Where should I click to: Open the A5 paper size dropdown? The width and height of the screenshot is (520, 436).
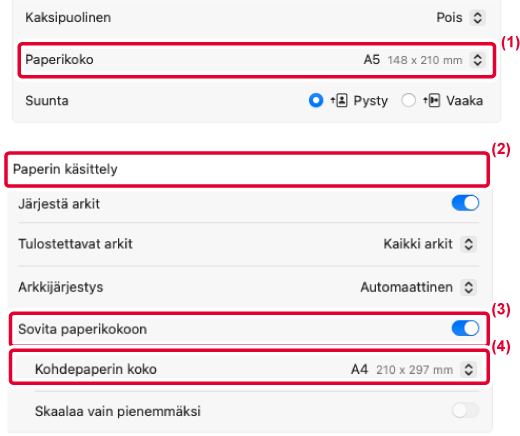(424, 60)
